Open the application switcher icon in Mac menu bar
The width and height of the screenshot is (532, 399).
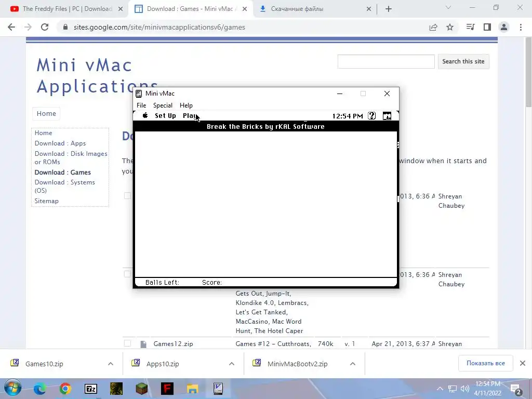click(x=387, y=116)
